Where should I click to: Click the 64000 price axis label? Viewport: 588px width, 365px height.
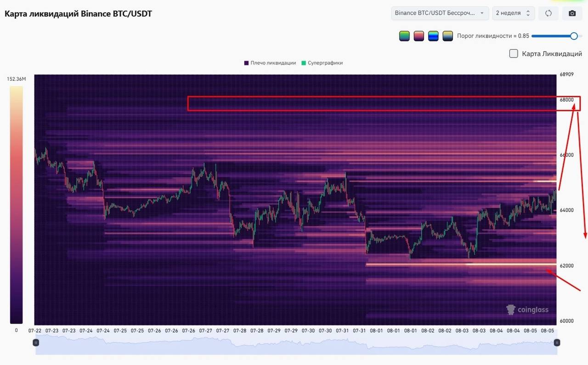pos(567,210)
